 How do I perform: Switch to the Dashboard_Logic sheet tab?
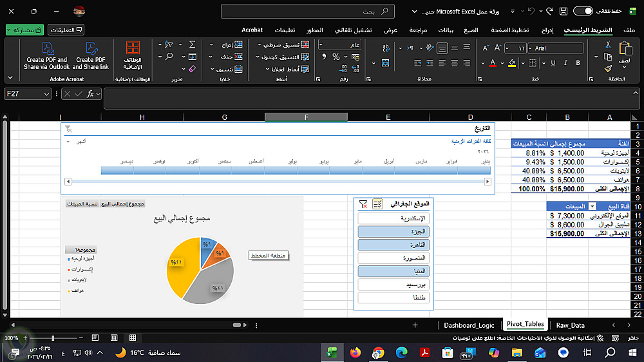[x=469, y=325]
